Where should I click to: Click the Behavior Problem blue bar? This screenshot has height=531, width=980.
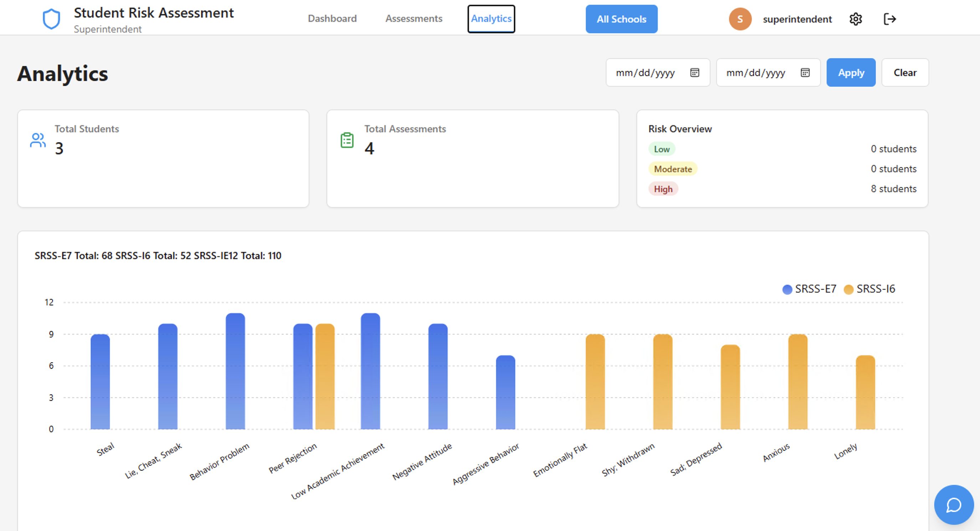(235, 371)
